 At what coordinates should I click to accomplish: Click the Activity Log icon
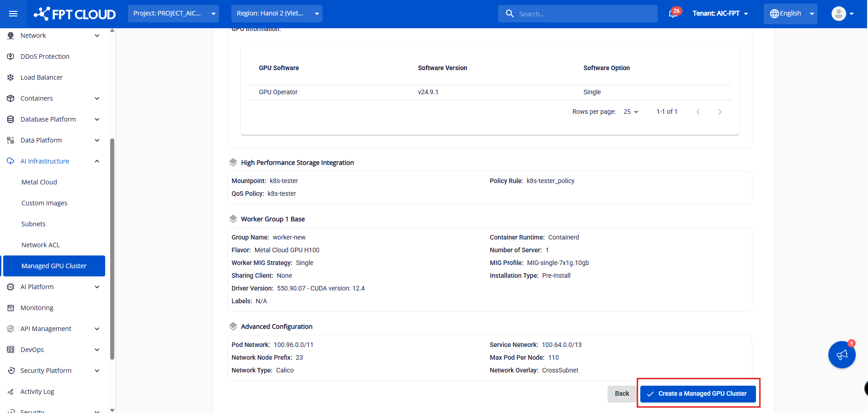(x=10, y=392)
